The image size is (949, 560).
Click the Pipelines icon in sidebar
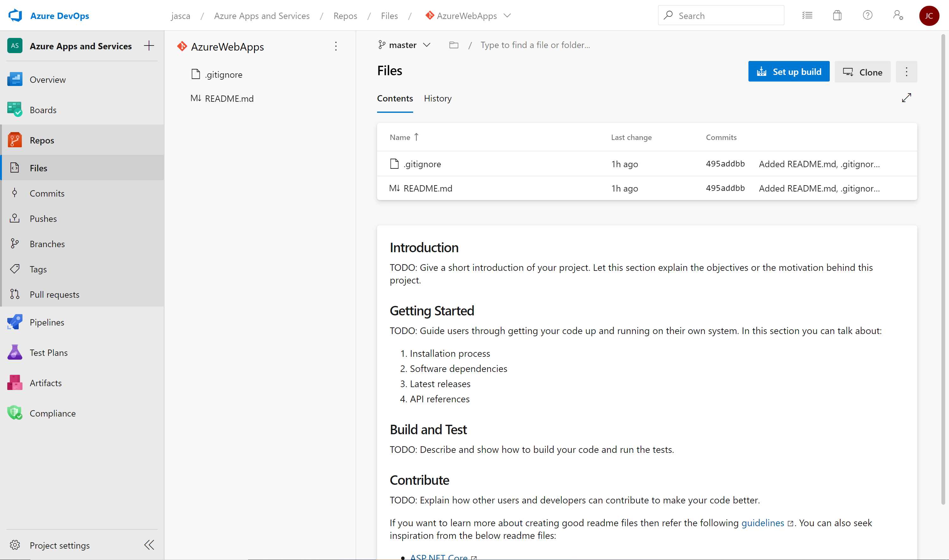pos(15,322)
